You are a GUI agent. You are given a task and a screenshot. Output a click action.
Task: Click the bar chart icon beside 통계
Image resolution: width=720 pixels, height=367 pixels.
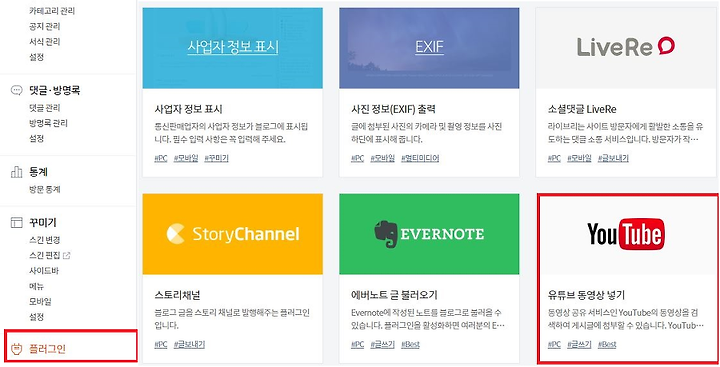click(x=16, y=172)
